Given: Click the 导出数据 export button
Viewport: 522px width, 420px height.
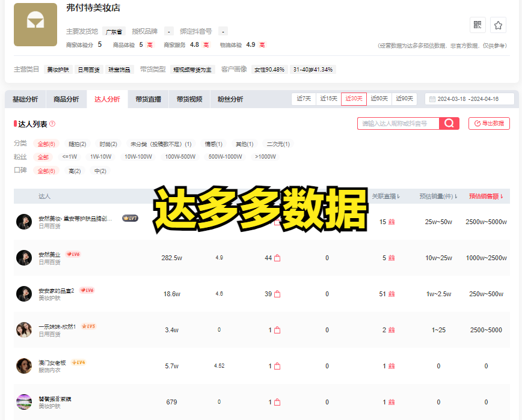Looking at the screenshot, I should 489,123.
